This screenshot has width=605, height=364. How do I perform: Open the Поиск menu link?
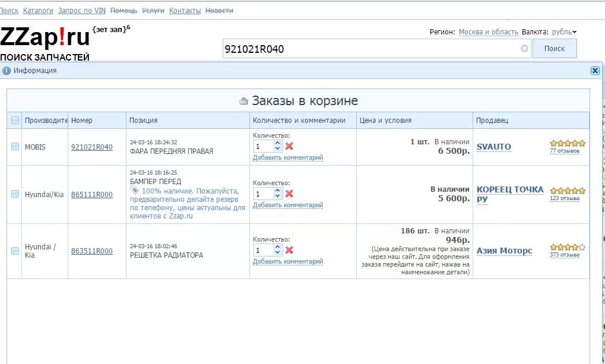(9, 11)
